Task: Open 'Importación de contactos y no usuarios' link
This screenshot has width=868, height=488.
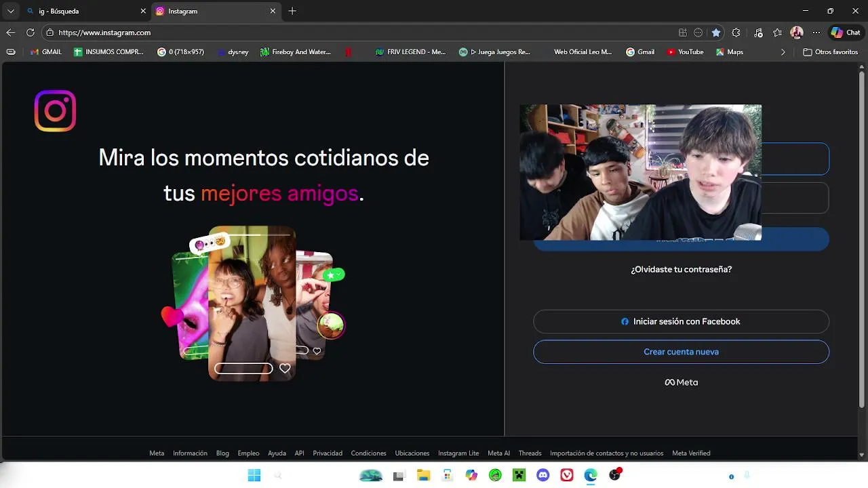Action: (606, 453)
